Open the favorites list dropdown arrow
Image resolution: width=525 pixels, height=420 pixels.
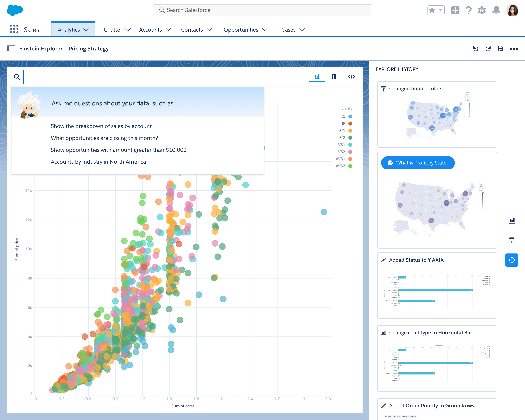[x=441, y=10]
